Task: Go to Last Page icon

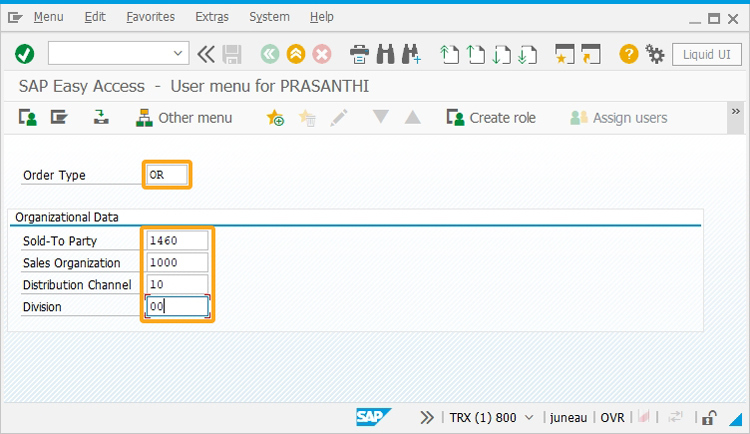Action: click(x=527, y=54)
